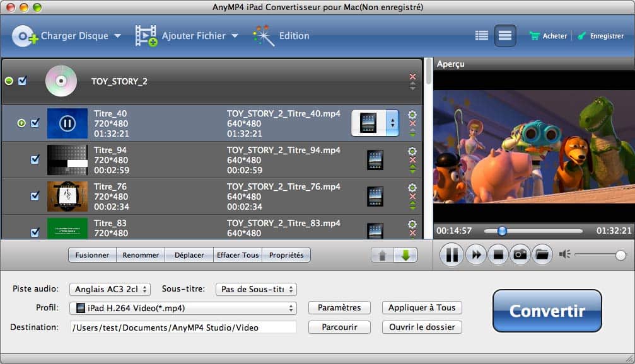Screen dimensions: 635x364
Task: Click TOY_STORY_2_Titre_94.mp4 output name
Action: 284,150
